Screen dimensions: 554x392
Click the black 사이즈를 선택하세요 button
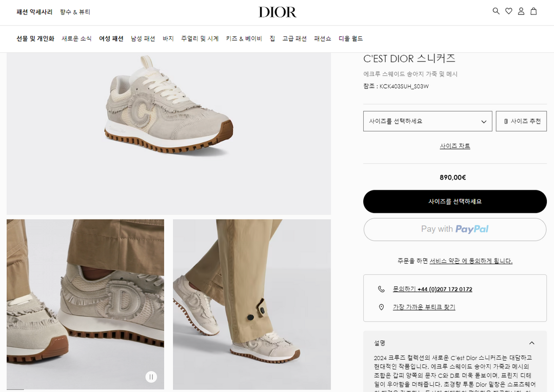click(x=454, y=202)
